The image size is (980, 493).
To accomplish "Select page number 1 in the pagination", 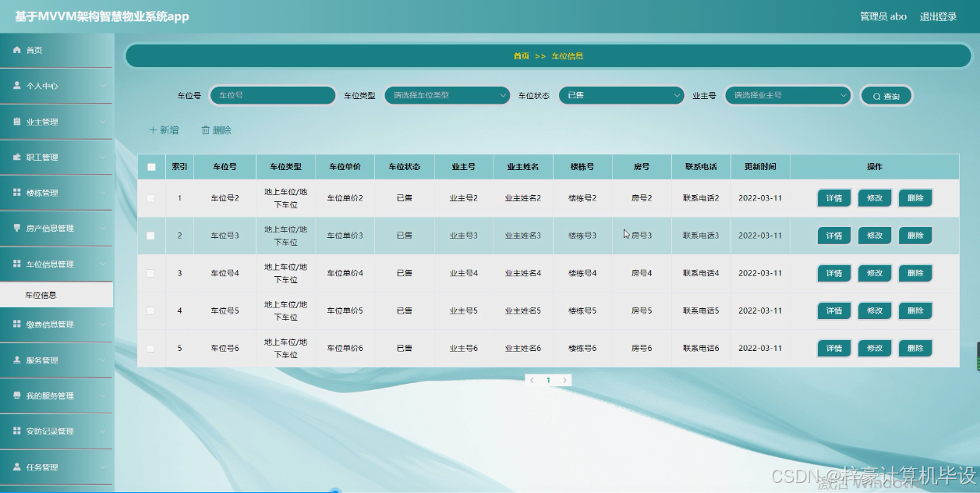I will pyautogui.click(x=548, y=380).
